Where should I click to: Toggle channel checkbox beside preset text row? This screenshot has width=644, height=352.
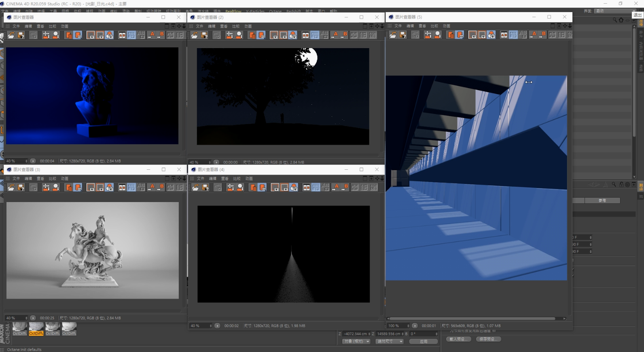coord(494,331)
